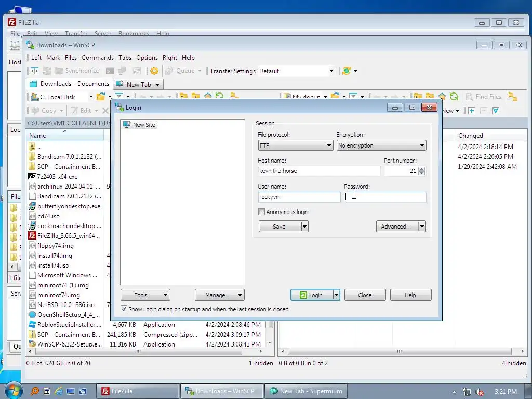This screenshot has height=399, width=532.
Task: Open the Options menu in WinSCP
Action: coord(147,58)
